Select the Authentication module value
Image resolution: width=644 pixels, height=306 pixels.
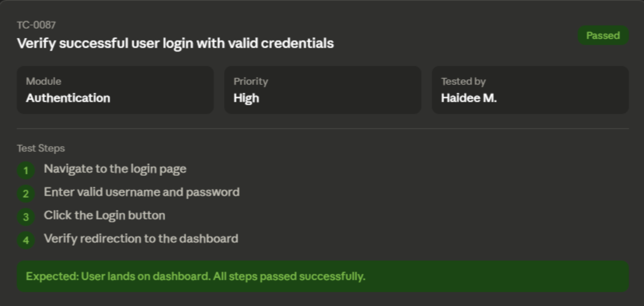68,98
